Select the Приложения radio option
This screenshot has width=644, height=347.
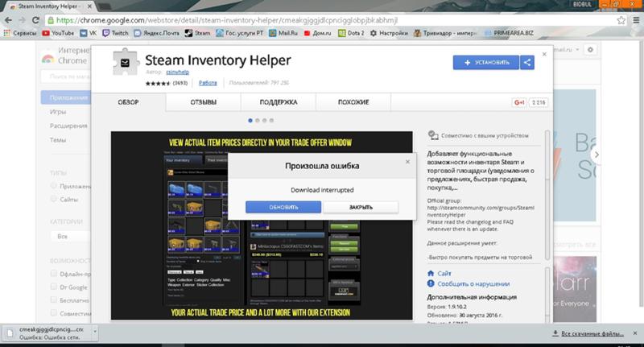(x=53, y=186)
